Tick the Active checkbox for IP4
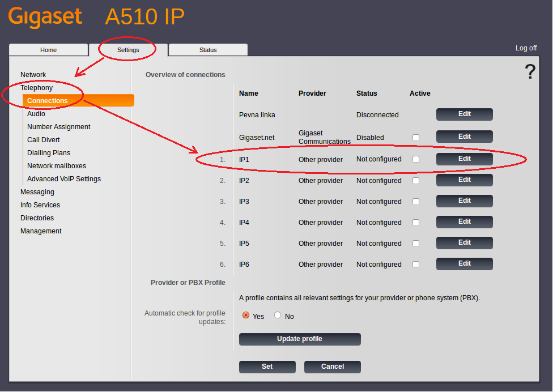This screenshot has width=553, height=392. click(416, 223)
